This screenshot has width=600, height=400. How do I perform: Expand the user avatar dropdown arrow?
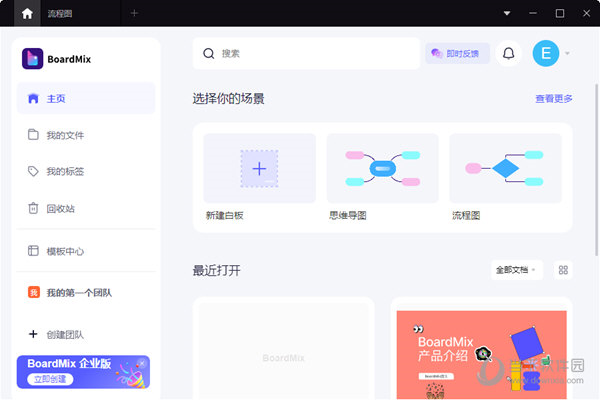click(x=568, y=53)
